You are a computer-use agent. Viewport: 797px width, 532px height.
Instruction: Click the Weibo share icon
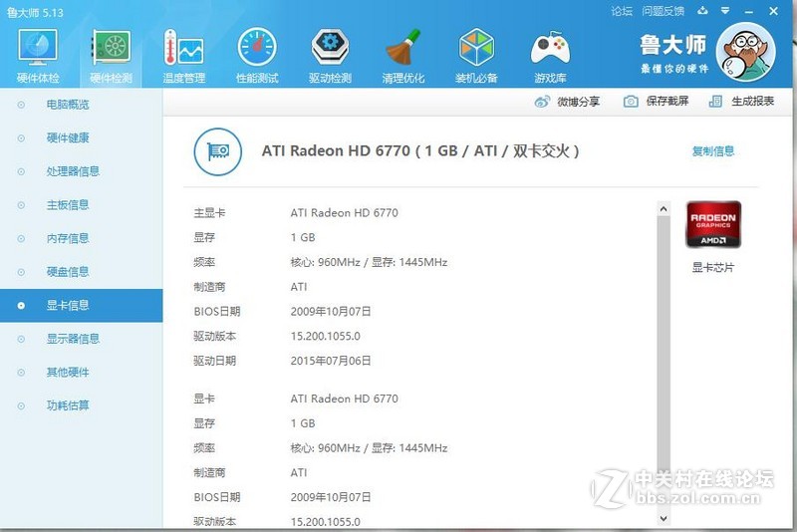point(542,102)
